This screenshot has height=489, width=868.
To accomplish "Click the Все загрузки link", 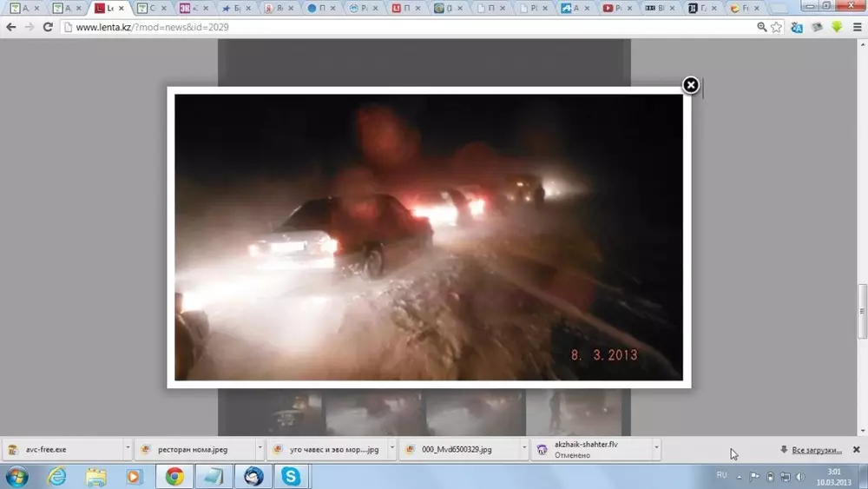I will [816, 450].
